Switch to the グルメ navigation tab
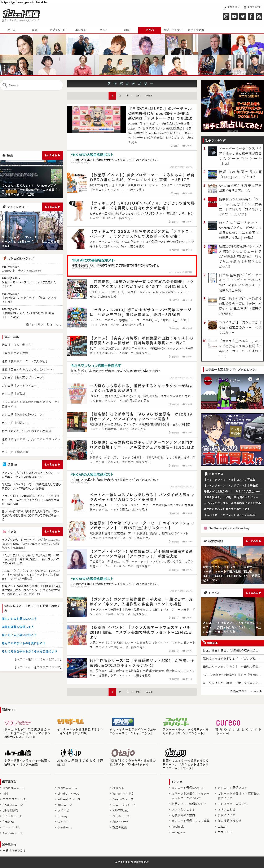Screen dimensions: 264x868 click(104, 30)
